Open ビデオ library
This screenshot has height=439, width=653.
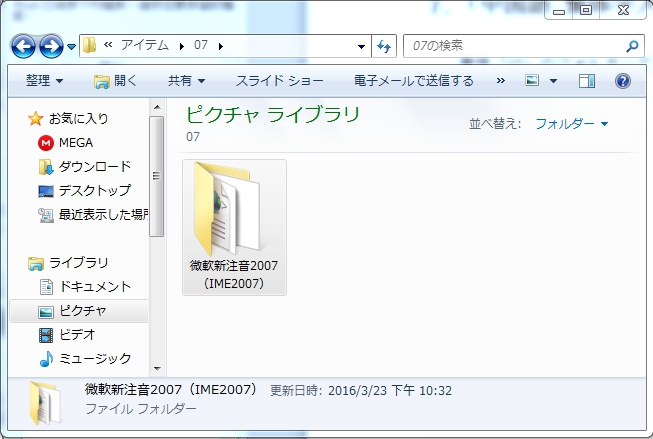point(77,334)
